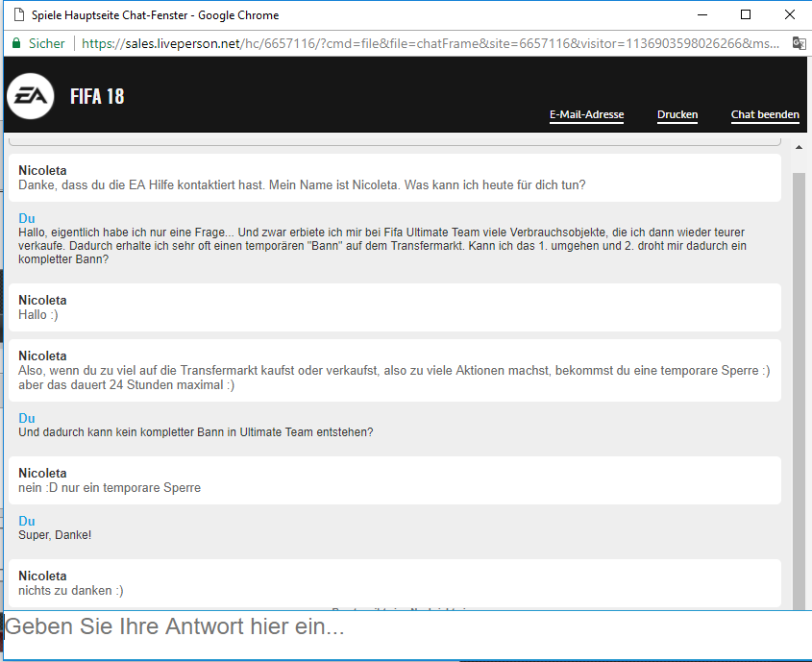Click your question 'Und dadurch kann kein kompletter Bann'
The image size is (812, 662).
coord(196,432)
